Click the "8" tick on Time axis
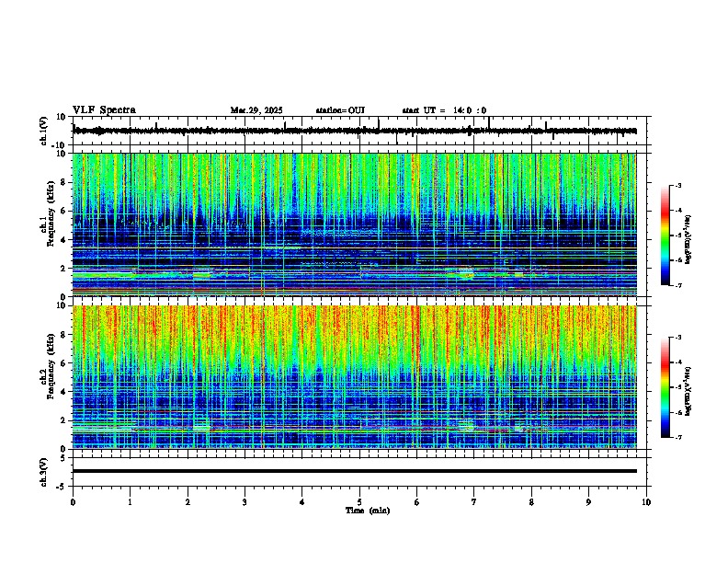Screen dimensions: 728x563 click(x=531, y=502)
